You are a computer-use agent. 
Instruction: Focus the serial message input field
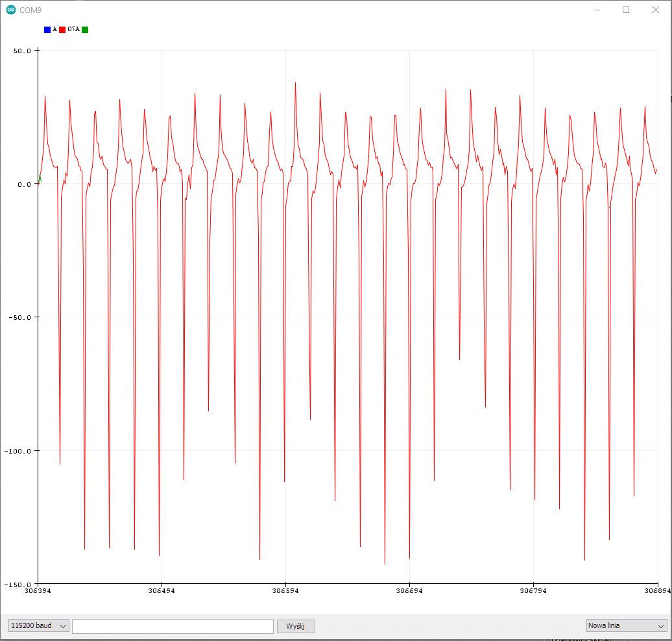click(x=173, y=626)
